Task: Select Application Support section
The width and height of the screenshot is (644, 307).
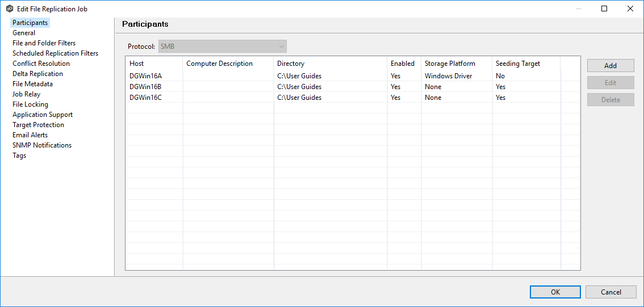Action: [43, 115]
